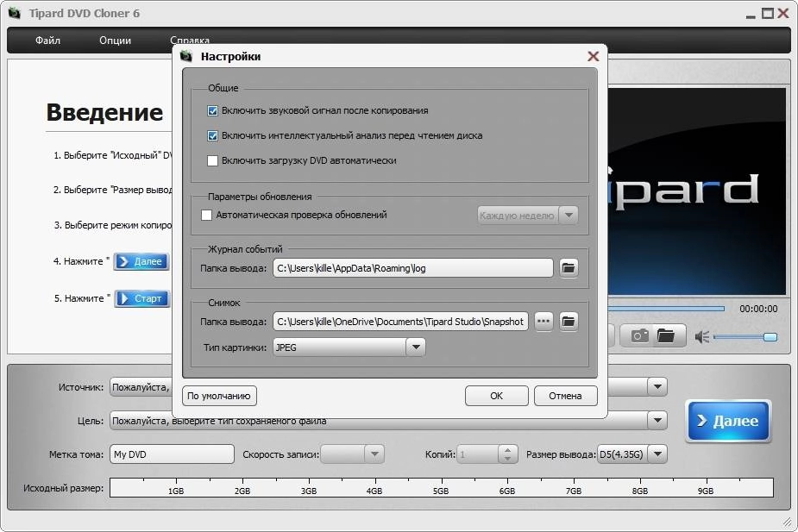The image size is (798, 532).
Task: Browse for Snapshot folder with ellipsis button
Action: coord(544,322)
